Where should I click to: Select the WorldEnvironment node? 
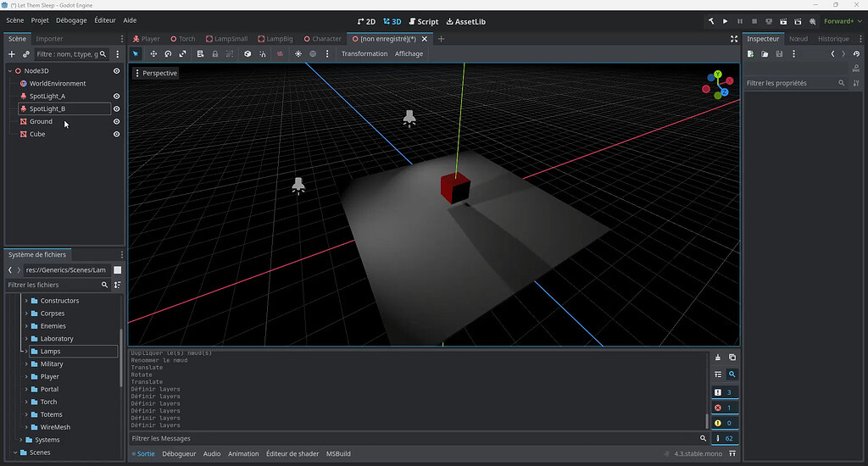coord(58,84)
